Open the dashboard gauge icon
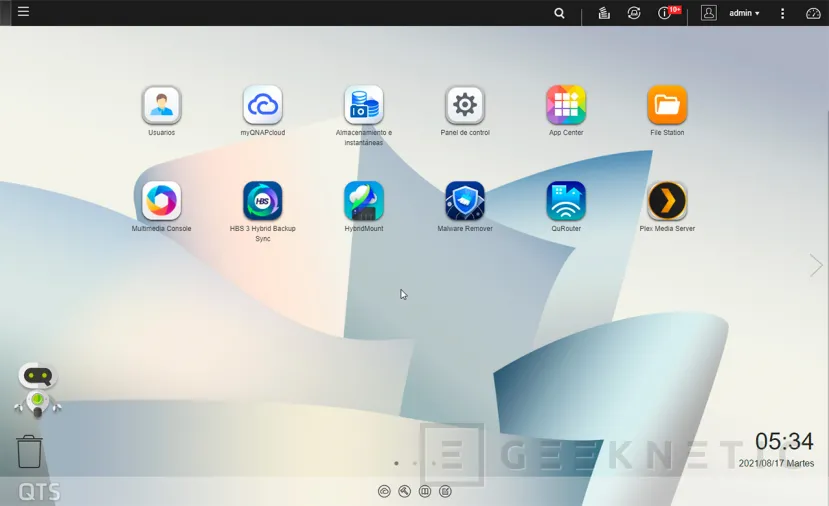The height and width of the screenshot is (506, 829). click(813, 13)
